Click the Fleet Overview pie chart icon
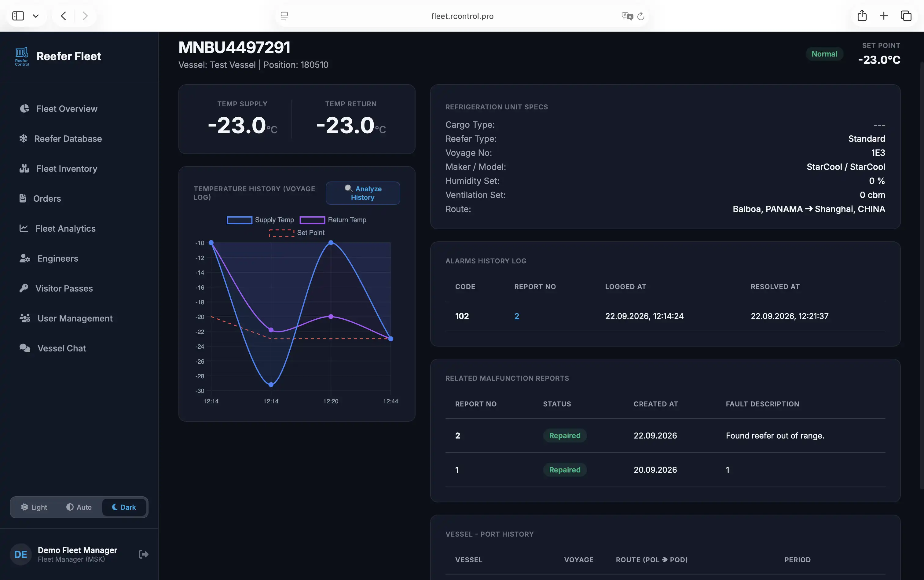This screenshot has height=580, width=924. click(24, 108)
